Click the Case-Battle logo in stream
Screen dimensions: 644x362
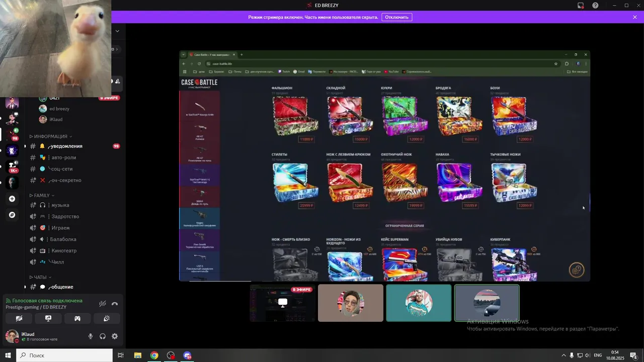(199, 83)
